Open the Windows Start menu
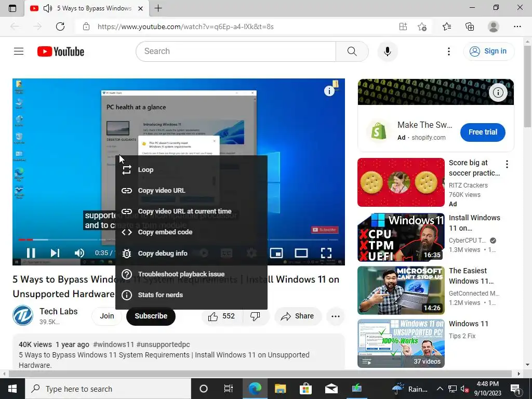Viewport: 532px width, 399px height. (x=12, y=389)
